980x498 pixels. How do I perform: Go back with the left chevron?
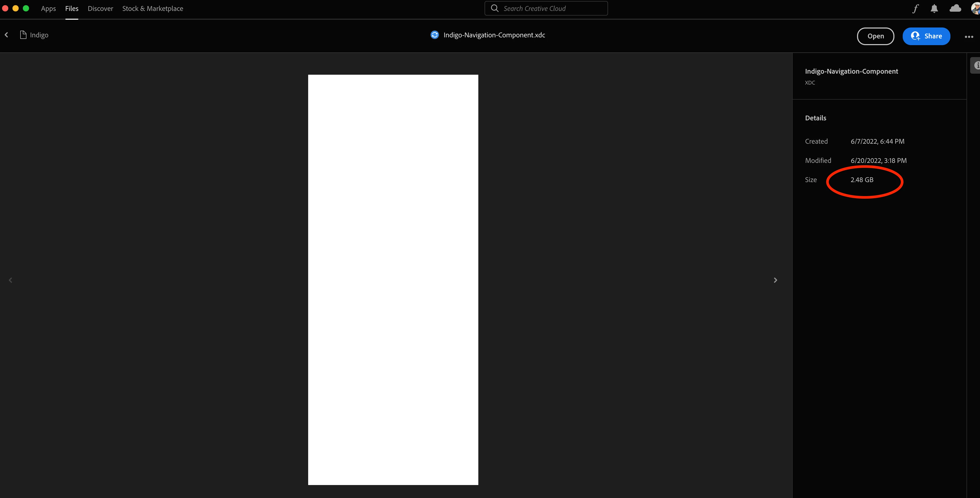tap(6, 35)
